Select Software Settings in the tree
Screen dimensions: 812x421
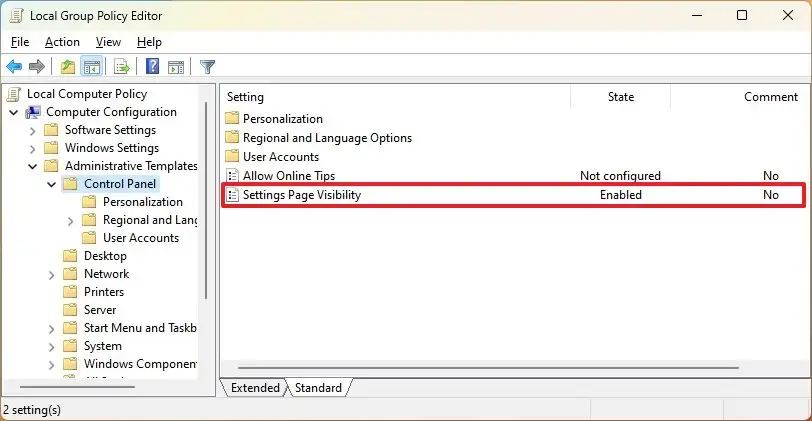click(110, 130)
